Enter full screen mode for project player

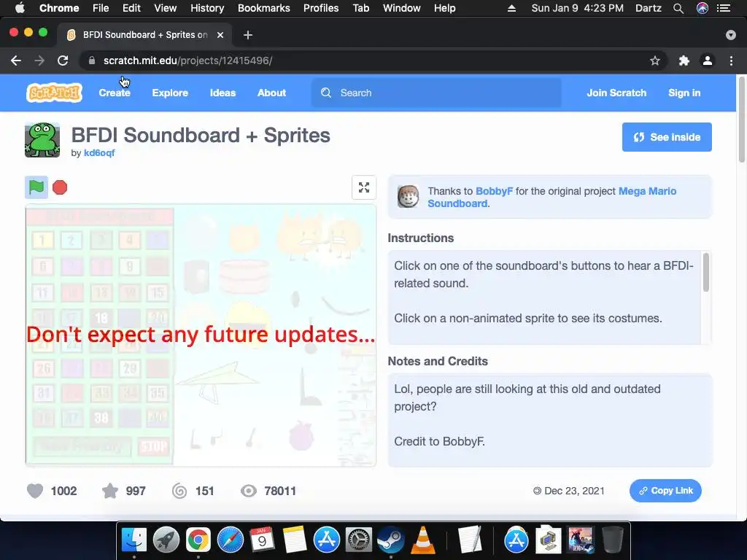(x=364, y=187)
